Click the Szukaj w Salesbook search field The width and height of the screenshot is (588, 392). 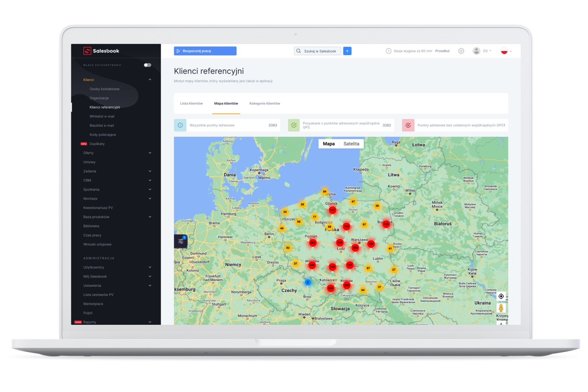click(317, 51)
